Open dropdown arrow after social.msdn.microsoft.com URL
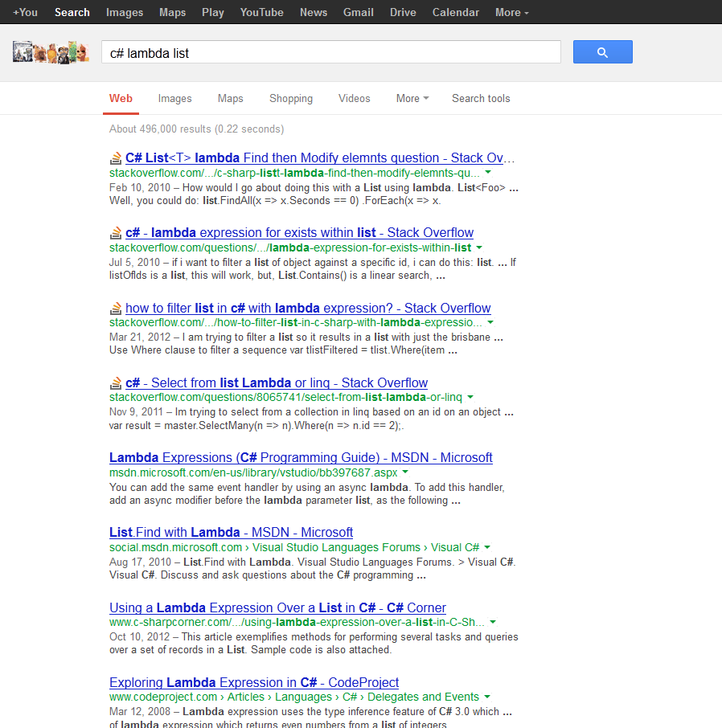Image resolution: width=722 pixels, height=728 pixels. pos(487,547)
